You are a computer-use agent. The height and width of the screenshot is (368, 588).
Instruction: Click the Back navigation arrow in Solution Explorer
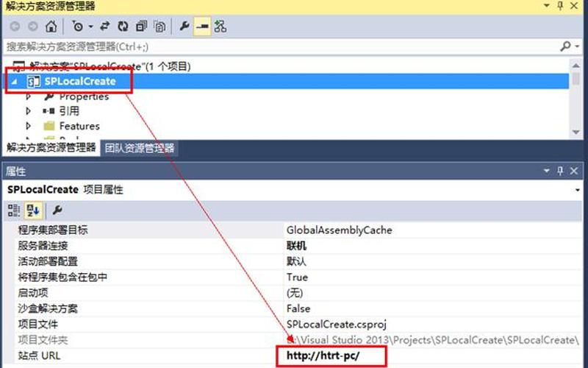(x=15, y=26)
